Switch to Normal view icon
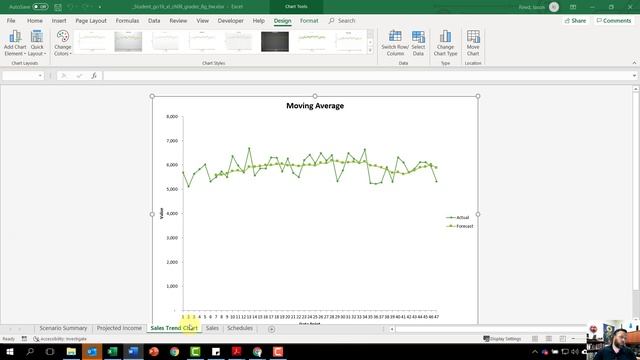 point(535,339)
